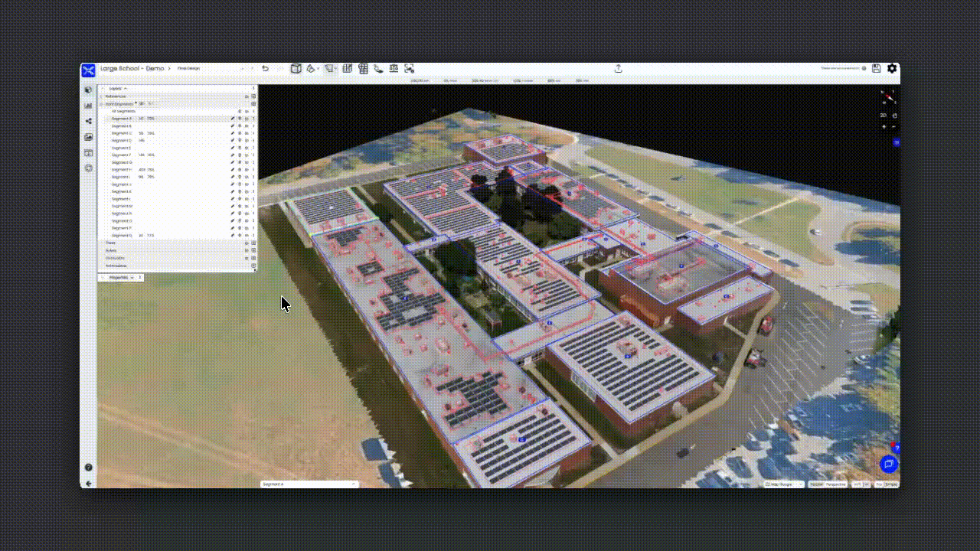Click the edit pencil for Segment C

[233, 133]
